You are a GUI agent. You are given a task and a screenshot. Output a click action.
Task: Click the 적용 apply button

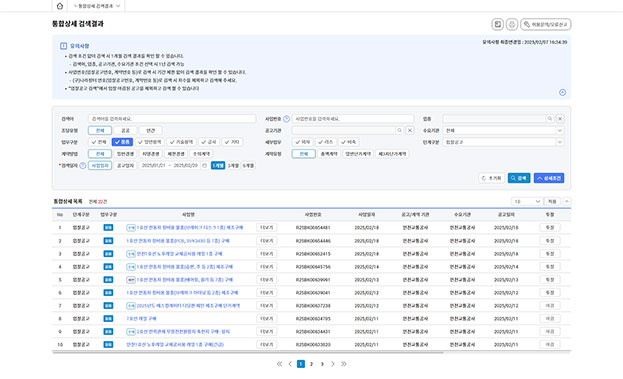(552, 201)
